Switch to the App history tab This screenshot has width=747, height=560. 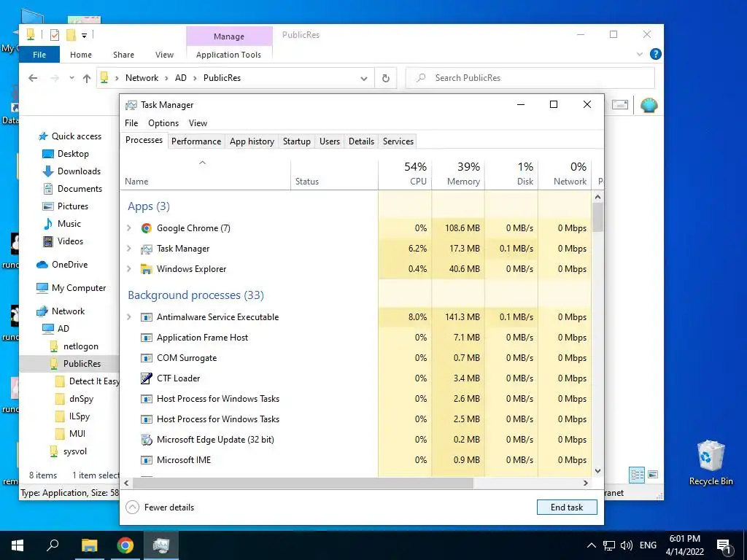[x=252, y=141]
